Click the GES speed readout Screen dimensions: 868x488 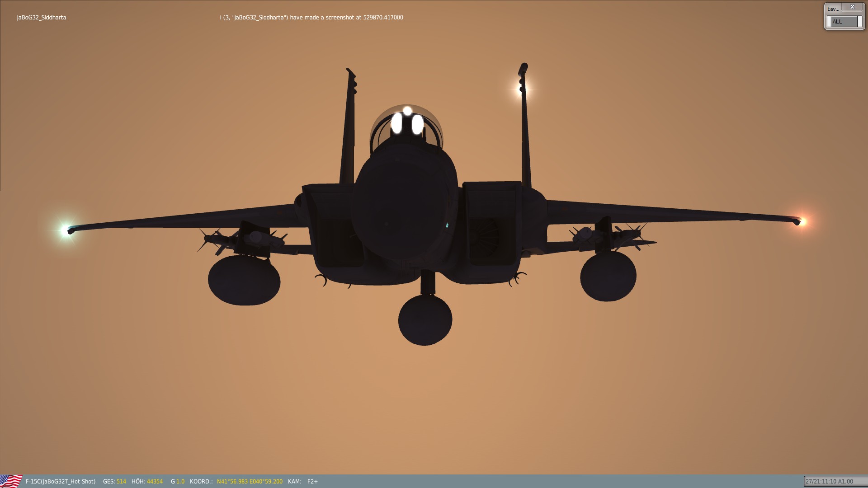click(x=114, y=482)
